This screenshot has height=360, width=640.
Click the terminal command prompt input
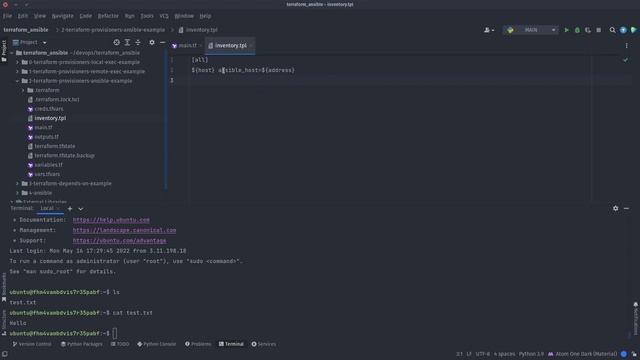(115, 333)
